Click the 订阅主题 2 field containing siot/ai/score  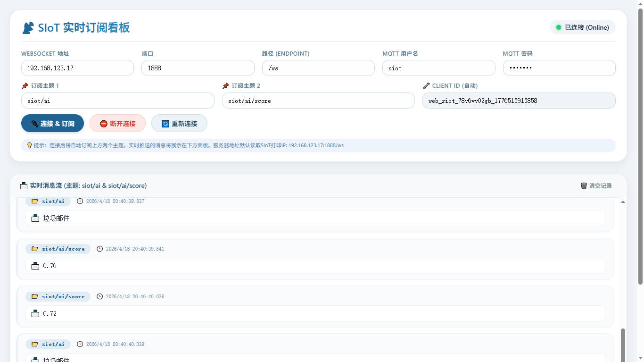318,101
